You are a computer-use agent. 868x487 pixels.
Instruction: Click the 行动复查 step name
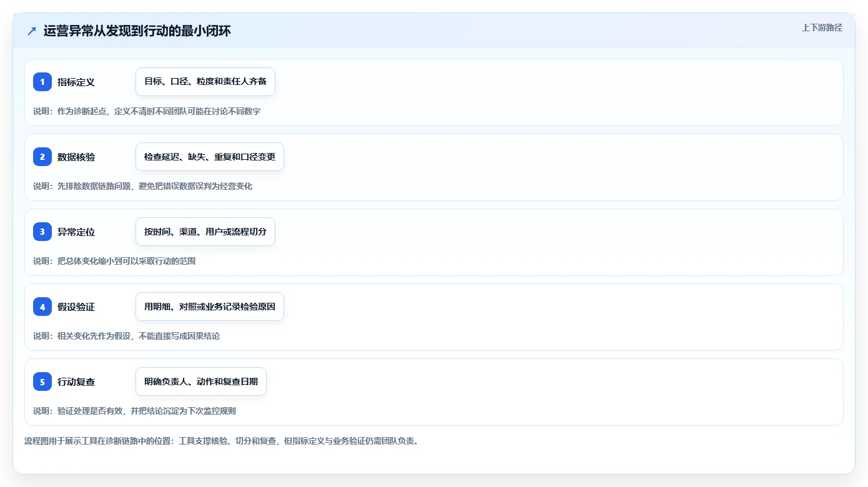pos(76,381)
